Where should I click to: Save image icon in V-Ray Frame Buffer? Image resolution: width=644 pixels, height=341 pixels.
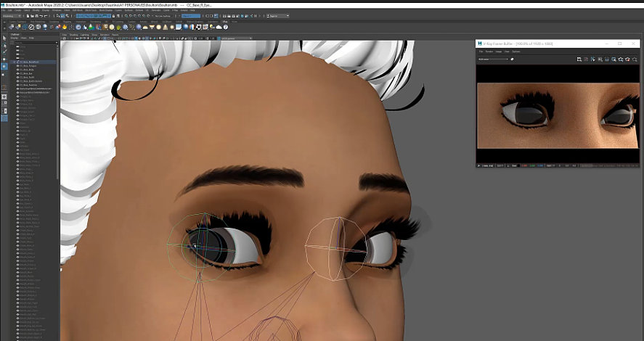(x=579, y=59)
